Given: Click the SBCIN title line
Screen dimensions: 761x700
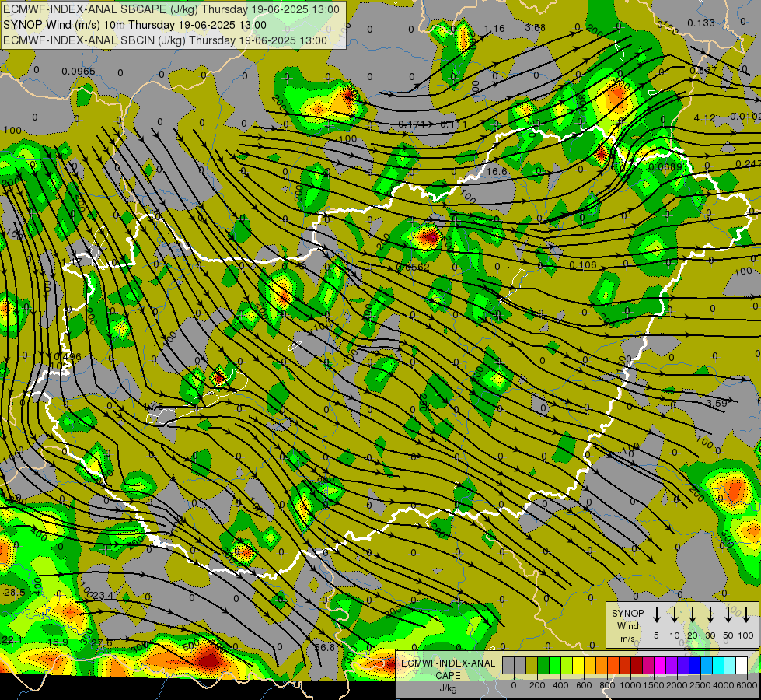Looking at the screenshot, I should (165, 40).
